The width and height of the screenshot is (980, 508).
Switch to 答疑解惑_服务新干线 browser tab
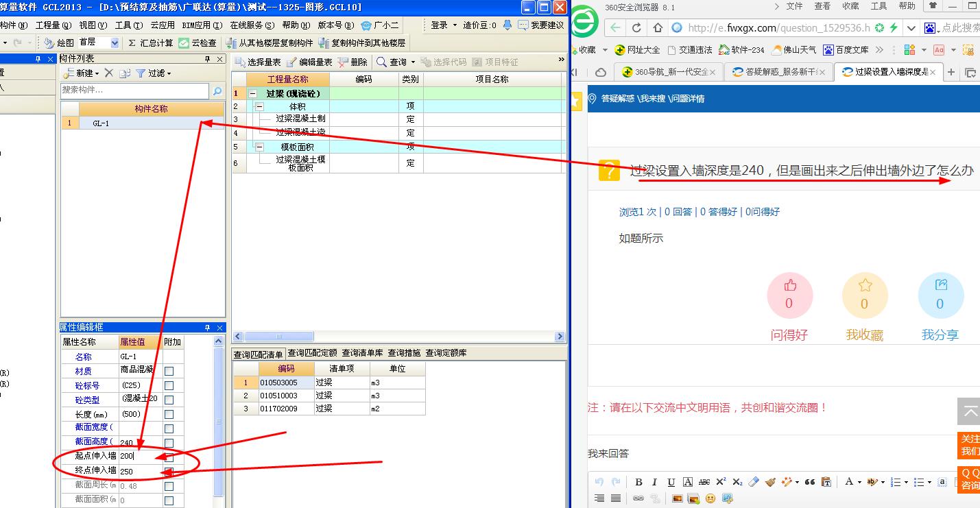coord(778,72)
